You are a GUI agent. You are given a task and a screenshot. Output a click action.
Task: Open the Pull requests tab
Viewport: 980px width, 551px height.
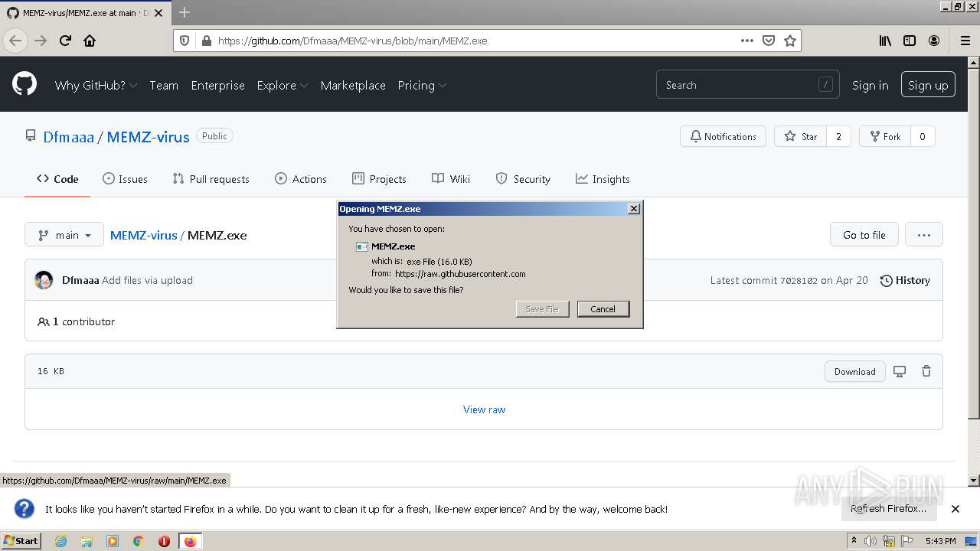(211, 179)
